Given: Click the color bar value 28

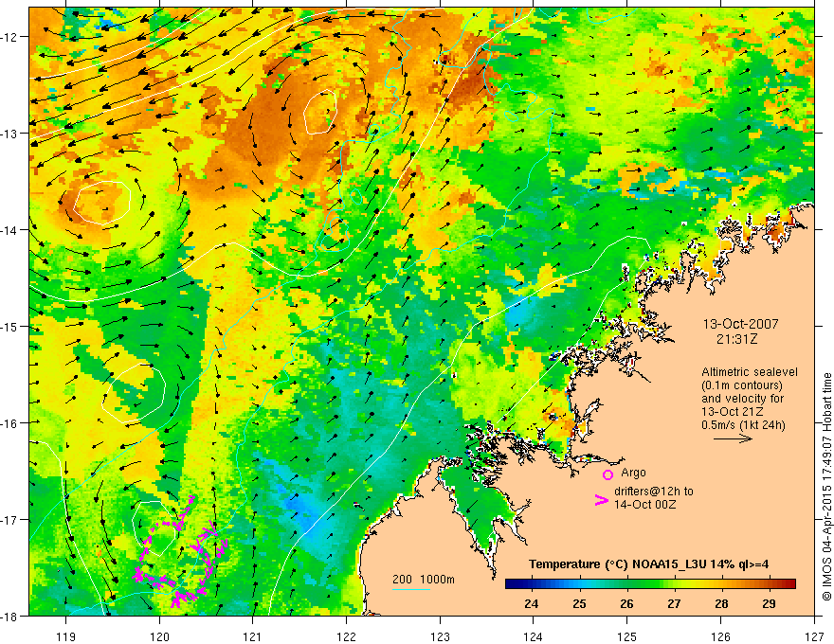Looking at the screenshot, I should tap(721, 603).
